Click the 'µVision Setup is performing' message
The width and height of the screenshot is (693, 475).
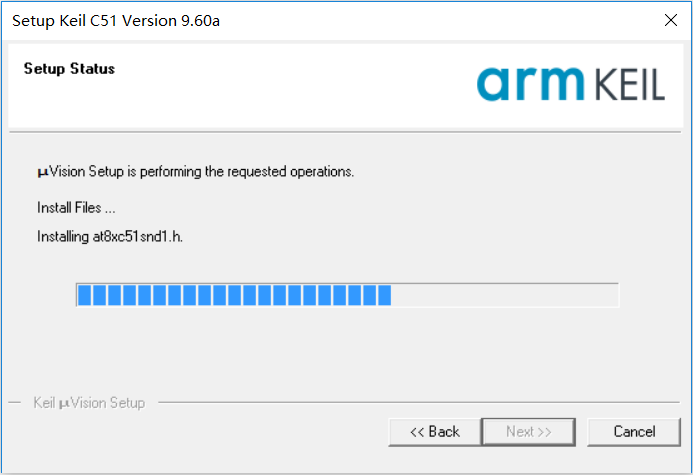pyautogui.click(x=196, y=172)
